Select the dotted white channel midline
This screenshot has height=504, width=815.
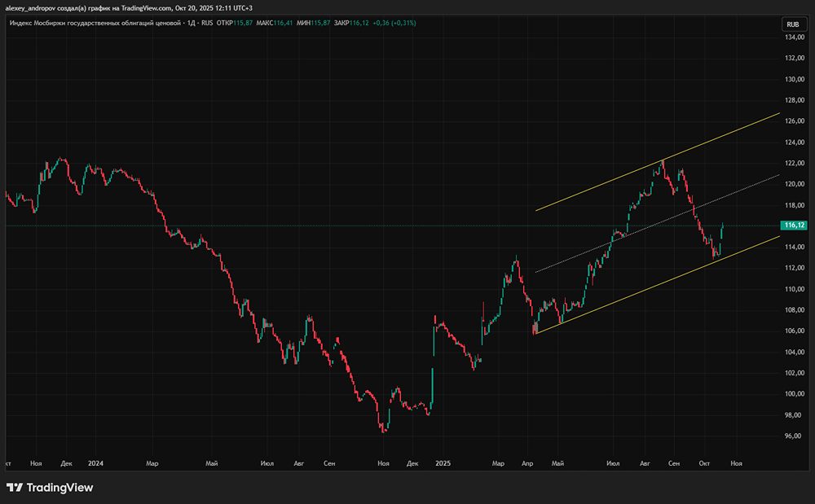click(x=658, y=223)
